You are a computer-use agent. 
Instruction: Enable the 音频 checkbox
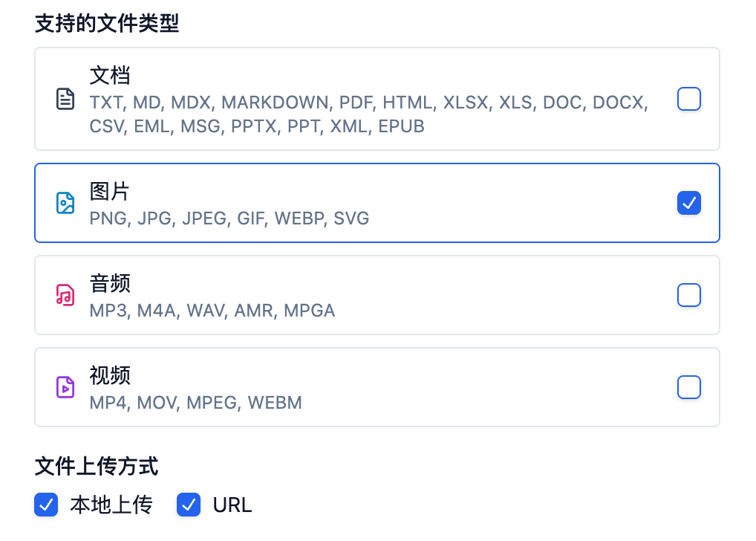(x=689, y=295)
